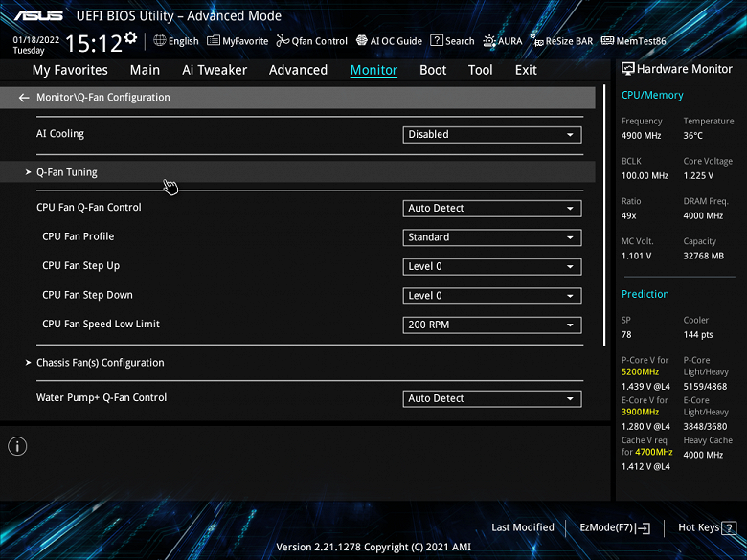
Task: Click the vertical scrollbar of settings list
Action: coord(604,215)
